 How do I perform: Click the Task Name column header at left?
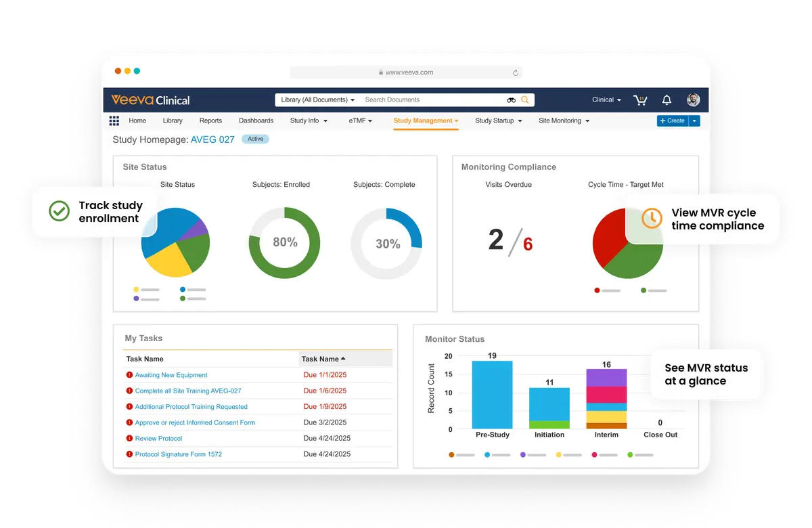point(145,359)
